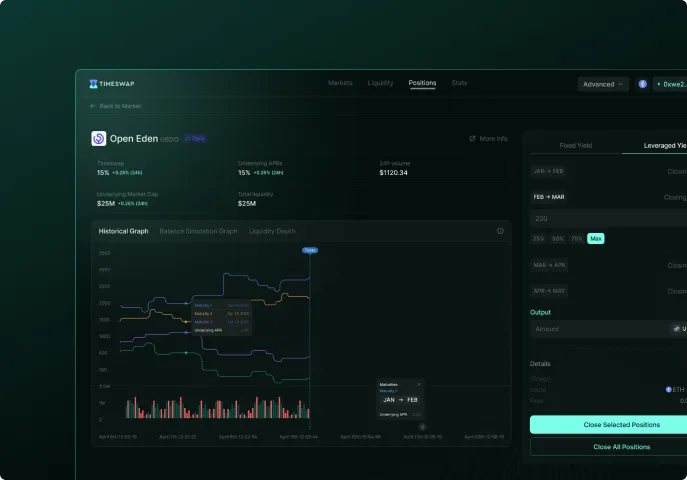The width and height of the screenshot is (687, 480).
Task: Click the $1120.34 24h volume value
Action: [x=393, y=173]
